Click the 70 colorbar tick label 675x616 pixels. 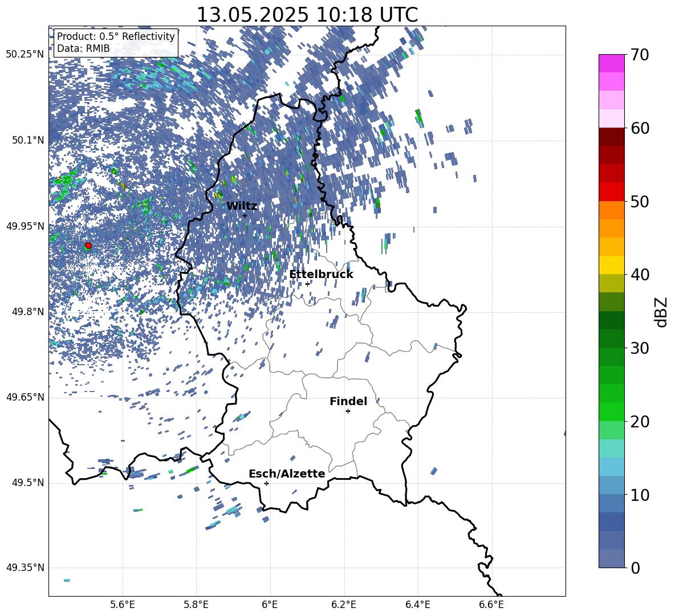(x=640, y=55)
